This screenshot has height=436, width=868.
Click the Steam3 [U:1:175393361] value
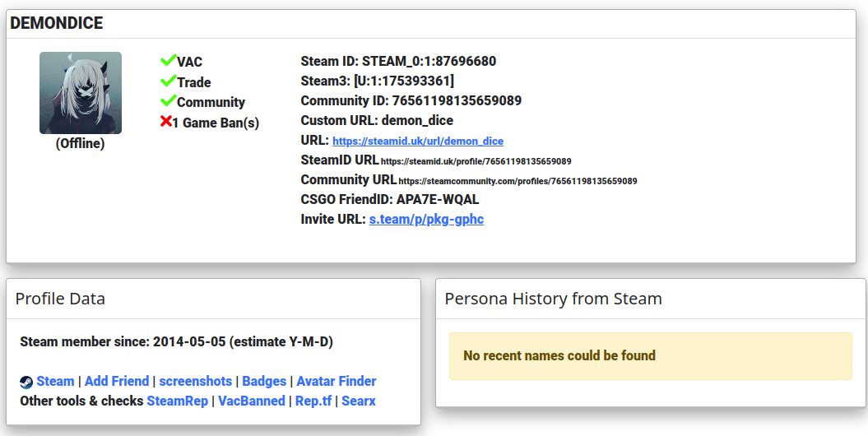(403, 81)
